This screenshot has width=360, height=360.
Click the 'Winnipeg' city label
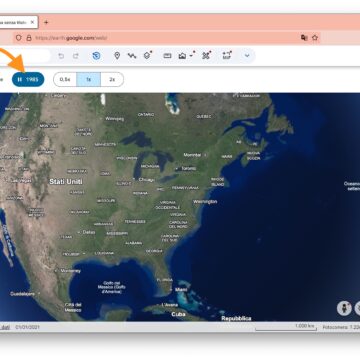click(x=115, y=118)
